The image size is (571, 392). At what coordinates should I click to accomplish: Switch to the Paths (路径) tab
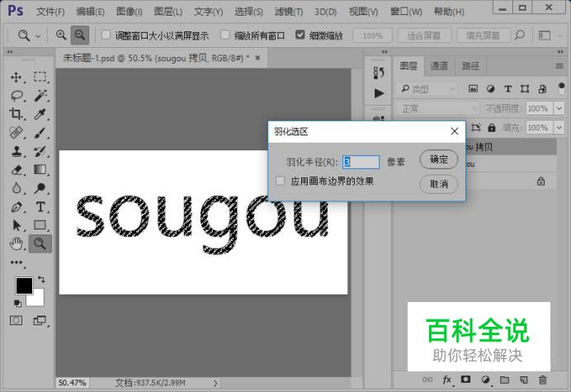(470, 66)
